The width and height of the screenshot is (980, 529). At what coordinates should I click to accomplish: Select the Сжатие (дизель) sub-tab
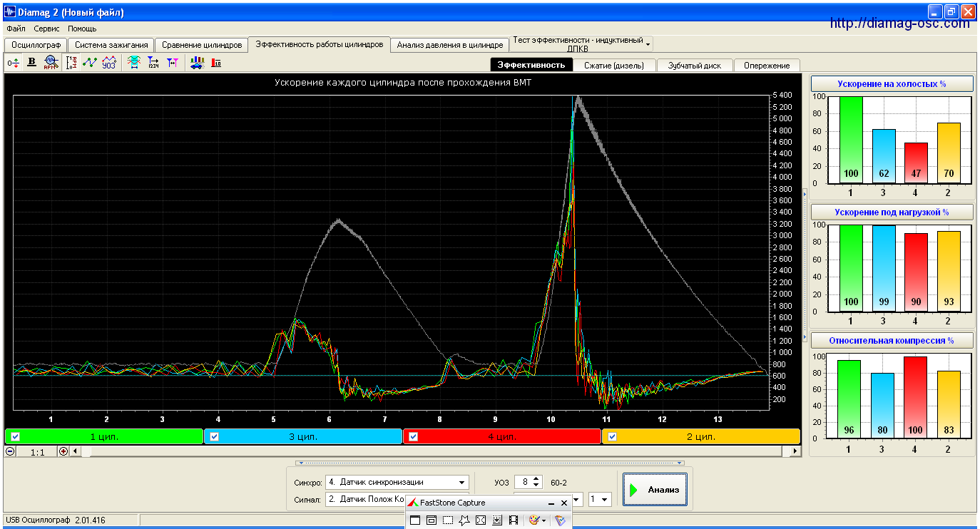point(614,65)
